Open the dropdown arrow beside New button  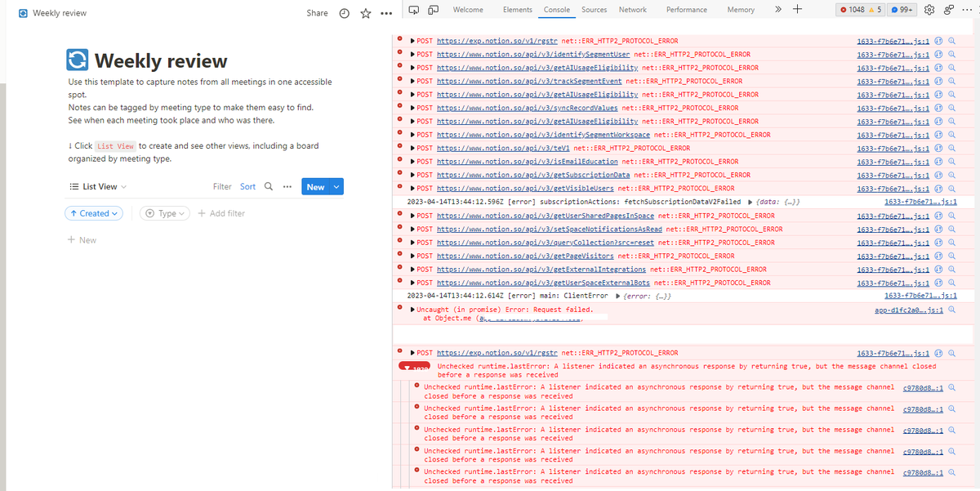[x=336, y=186]
